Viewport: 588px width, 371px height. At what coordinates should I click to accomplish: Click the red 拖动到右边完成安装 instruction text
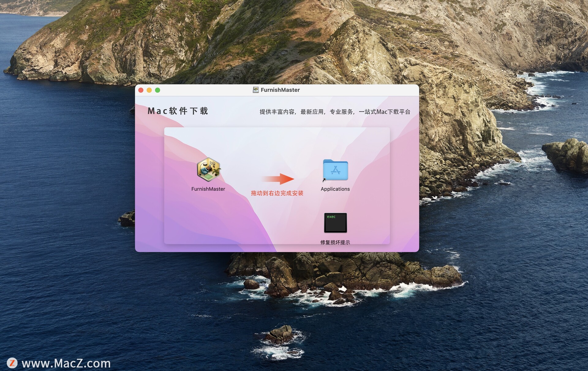(x=277, y=193)
